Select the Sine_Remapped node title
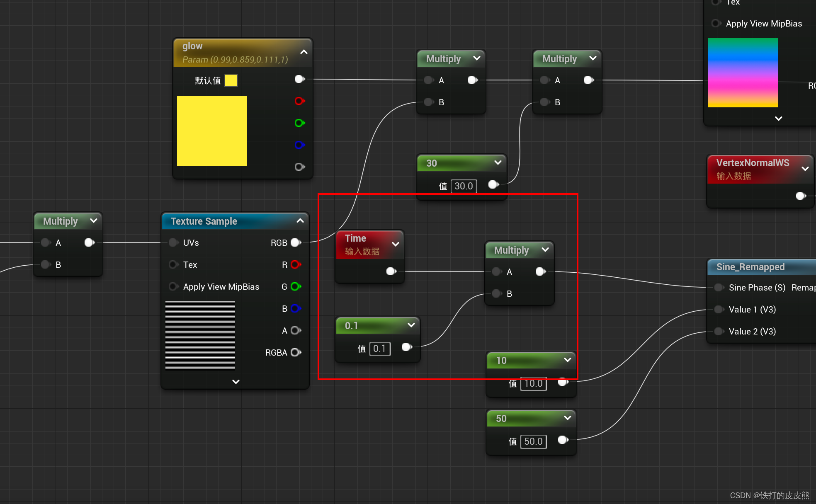Screen dimensions: 816x504 (x=750, y=267)
